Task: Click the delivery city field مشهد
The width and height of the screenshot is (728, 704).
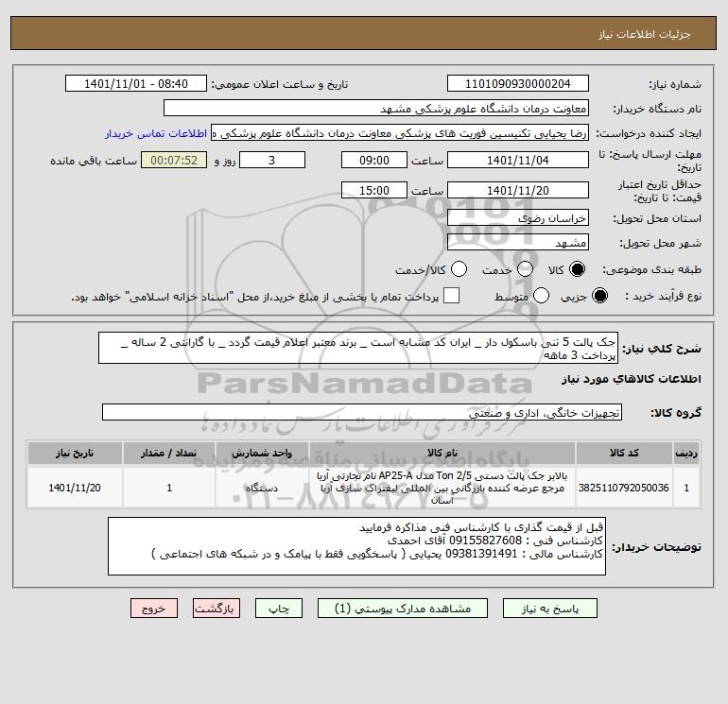Action: (518, 242)
